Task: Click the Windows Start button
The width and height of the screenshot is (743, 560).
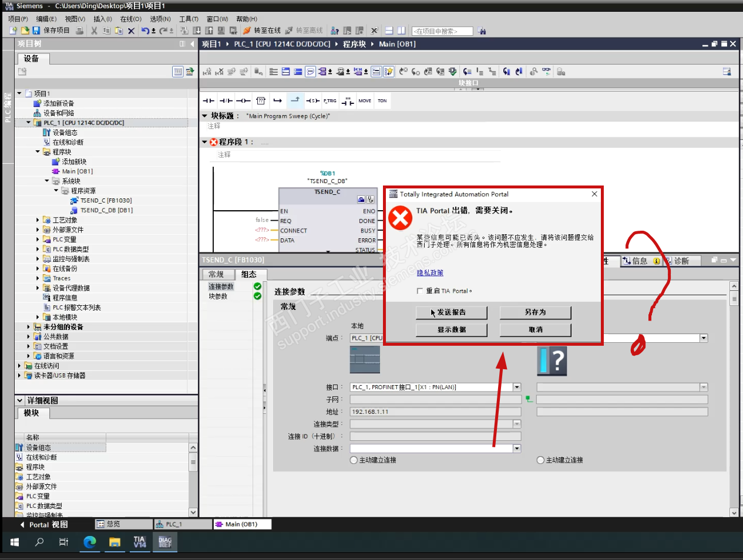Action: tap(15, 542)
